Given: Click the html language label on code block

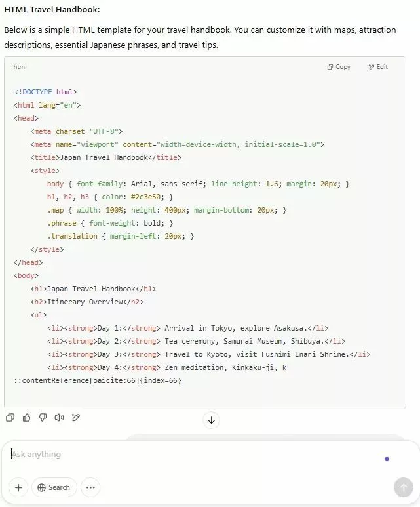Looking at the screenshot, I should [20, 67].
